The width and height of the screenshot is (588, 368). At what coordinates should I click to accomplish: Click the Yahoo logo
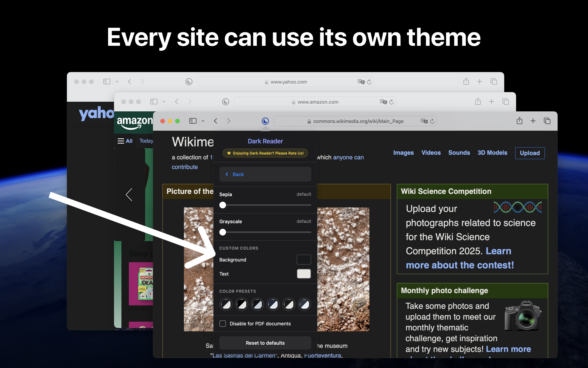pos(96,113)
